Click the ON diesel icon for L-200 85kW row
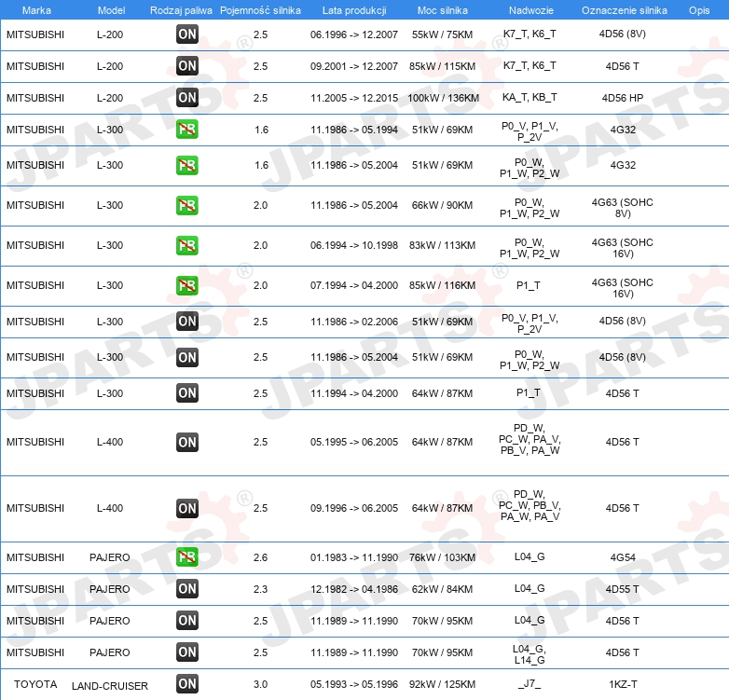Image resolution: width=729 pixels, height=700 pixels. pyautogui.click(x=187, y=65)
